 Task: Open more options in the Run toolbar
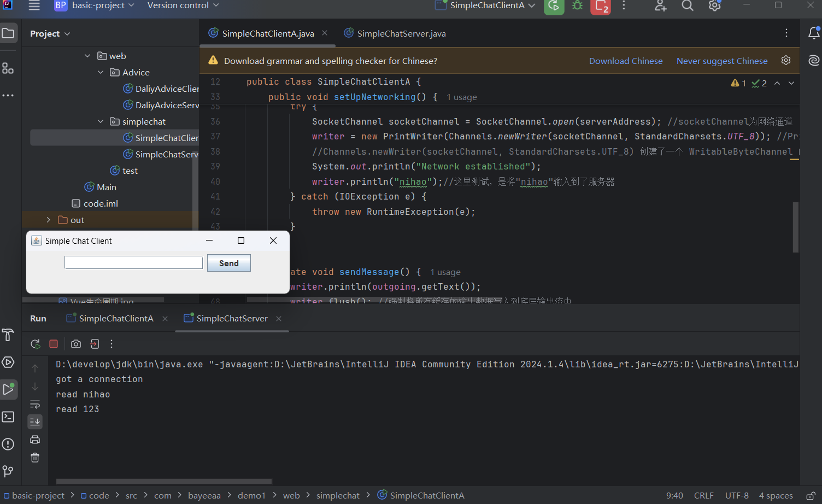(111, 344)
